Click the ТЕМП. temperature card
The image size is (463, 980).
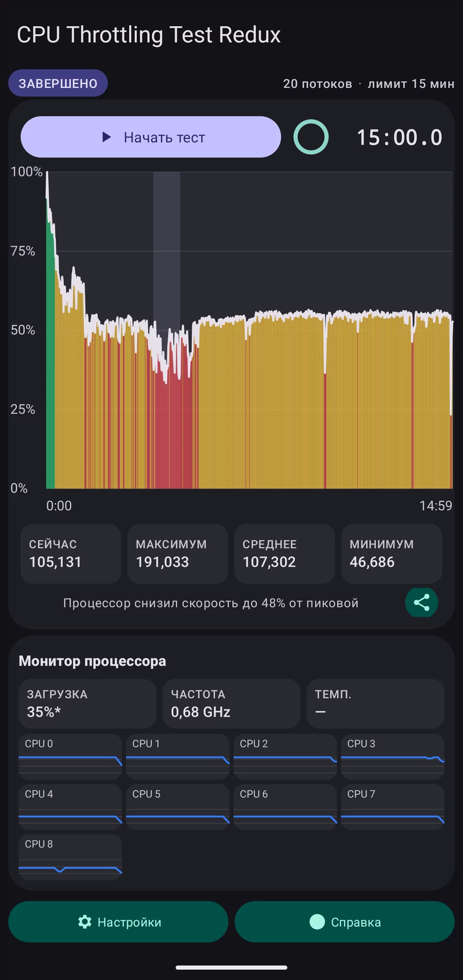(375, 704)
